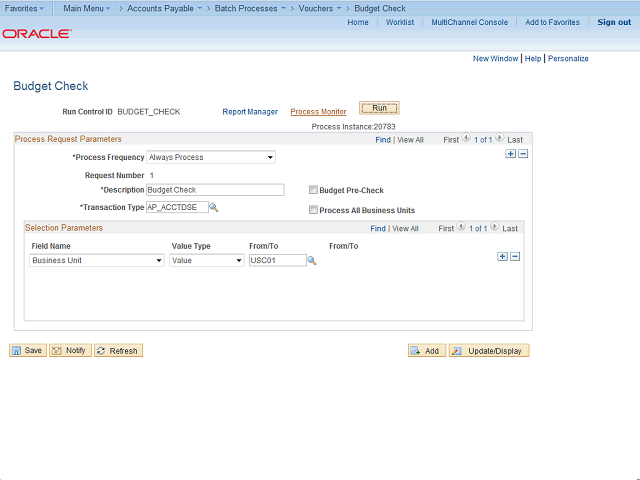640x480 pixels.
Task: Check Process All Business Units
Action: tap(313, 210)
